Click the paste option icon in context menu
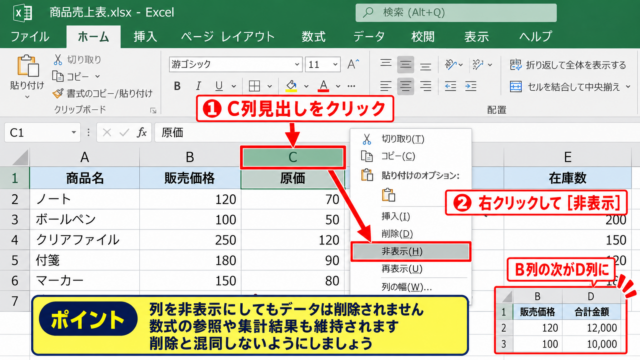Viewport: 640px width, 360px height. pyautogui.click(x=388, y=195)
